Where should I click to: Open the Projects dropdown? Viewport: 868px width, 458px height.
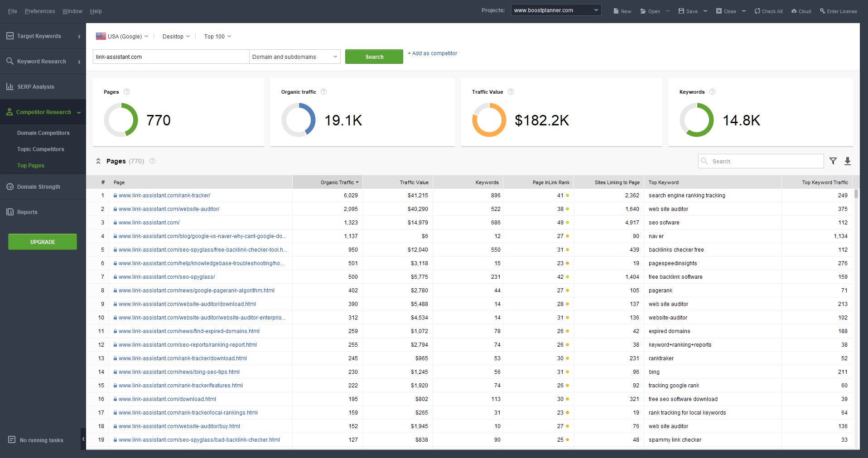(556, 10)
